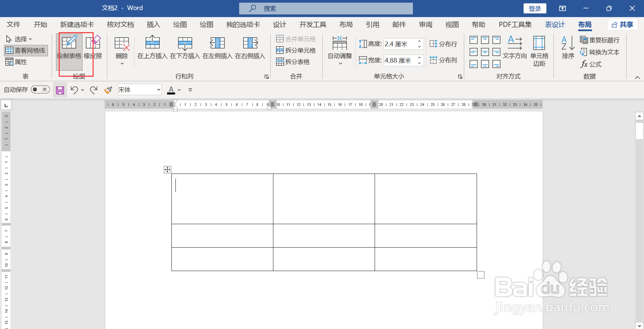Click Insert Above (在上方插入)
The image size is (644, 329).
point(153,48)
